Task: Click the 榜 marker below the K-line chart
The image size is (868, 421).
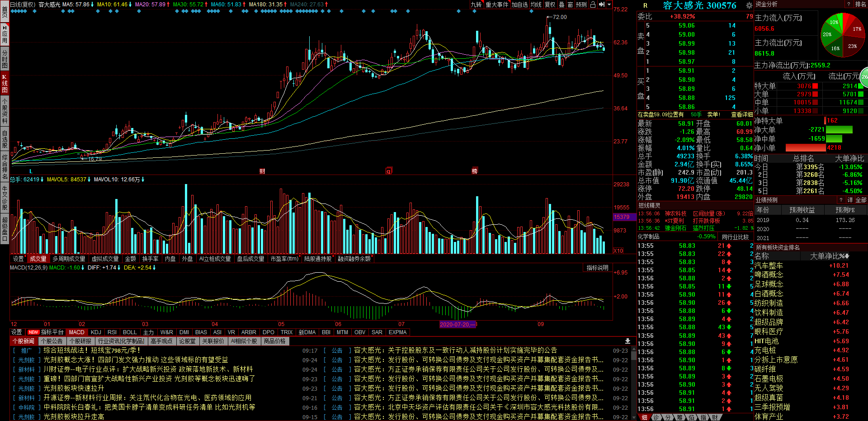Action: click(475, 171)
